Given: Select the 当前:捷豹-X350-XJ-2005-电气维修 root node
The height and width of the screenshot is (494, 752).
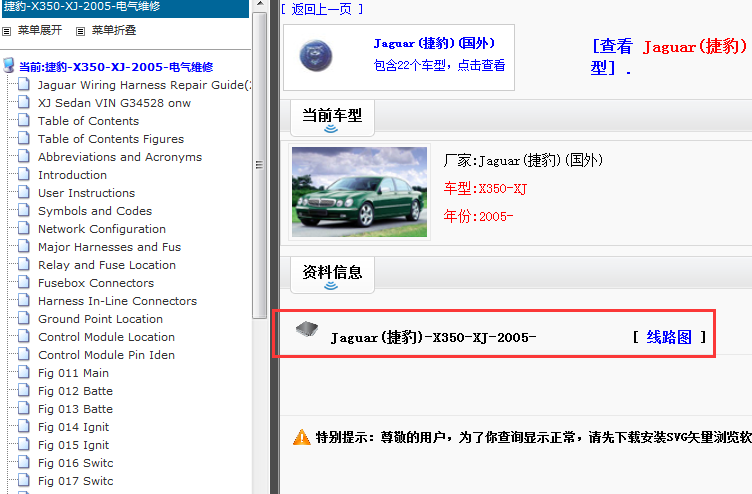Looking at the screenshot, I should [116, 67].
